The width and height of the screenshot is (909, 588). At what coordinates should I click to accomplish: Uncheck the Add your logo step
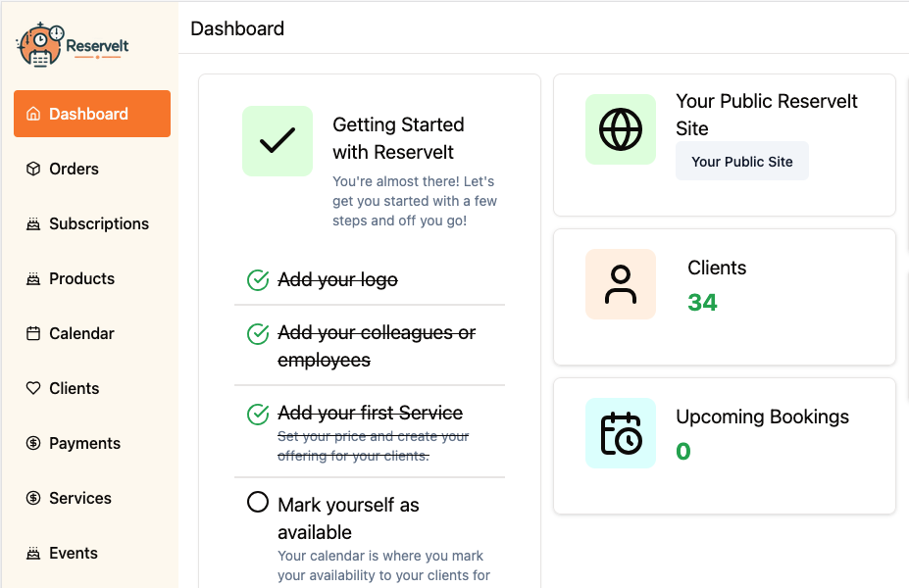pyautogui.click(x=257, y=279)
